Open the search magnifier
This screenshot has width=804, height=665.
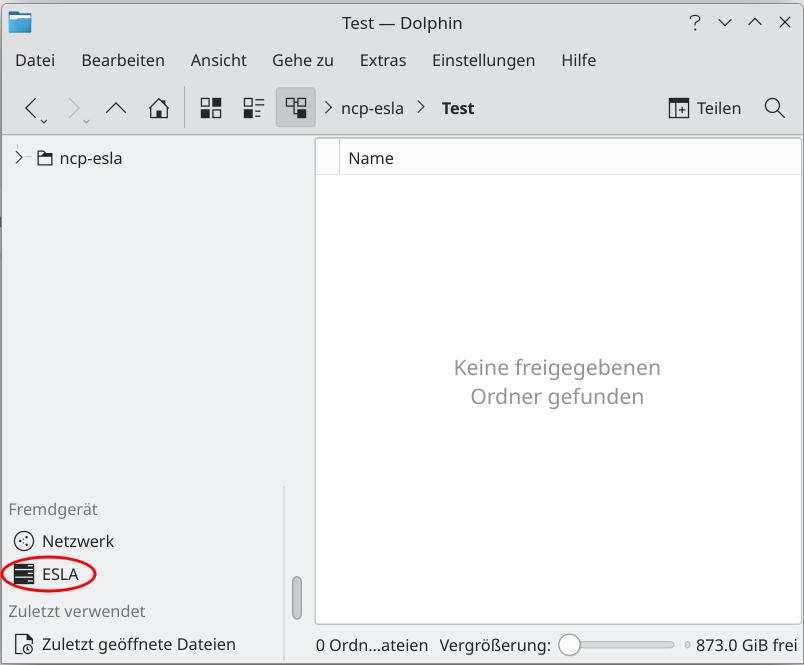[774, 108]
